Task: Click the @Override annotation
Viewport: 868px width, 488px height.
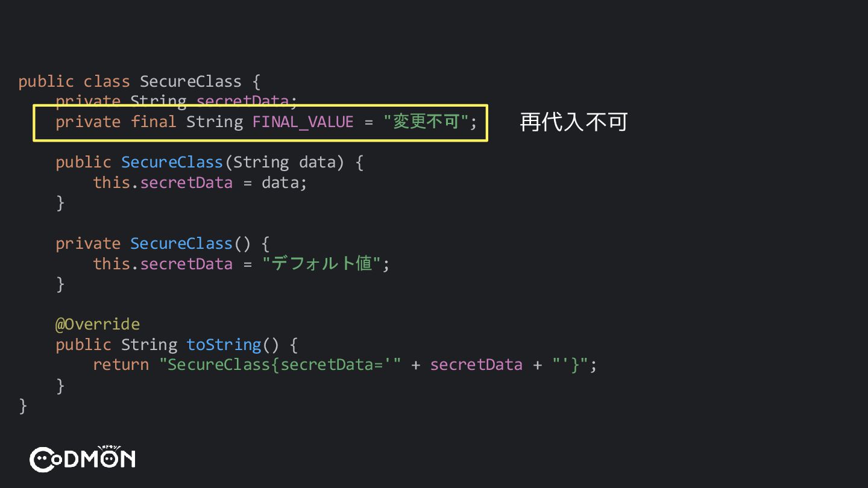Action: point(98,324)
